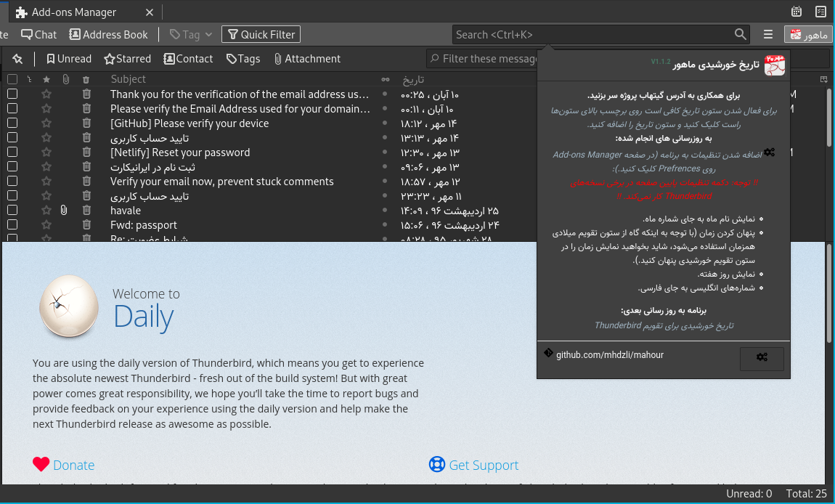Toggle the select-all checkbox in column header
Viewport: 835px width, 504px height.
12,79
